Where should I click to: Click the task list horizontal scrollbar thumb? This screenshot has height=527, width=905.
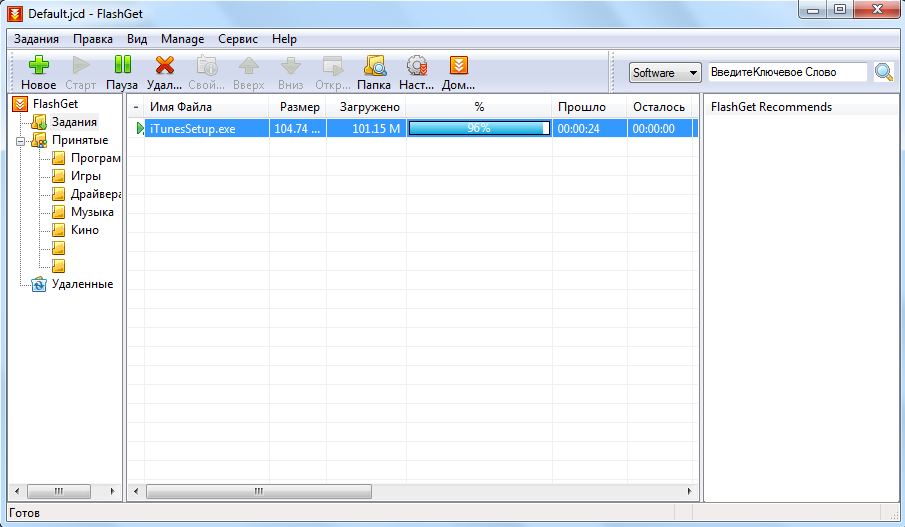coord(259,491)
